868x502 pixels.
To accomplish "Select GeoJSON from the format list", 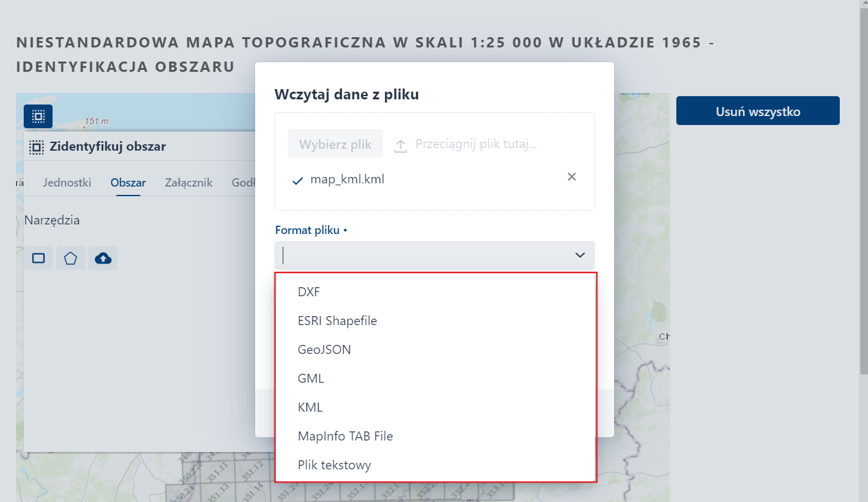I will tap(324, 349).
